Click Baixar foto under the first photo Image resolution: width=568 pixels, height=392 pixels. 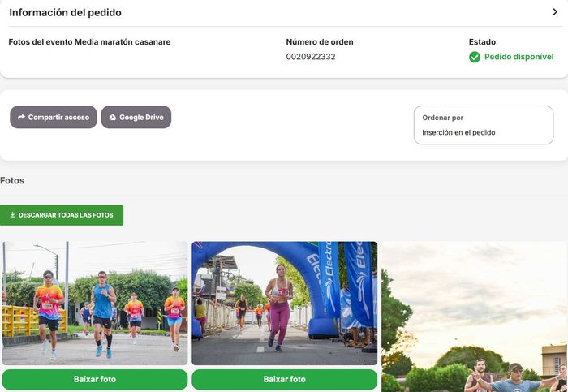(x=94, y=379)
